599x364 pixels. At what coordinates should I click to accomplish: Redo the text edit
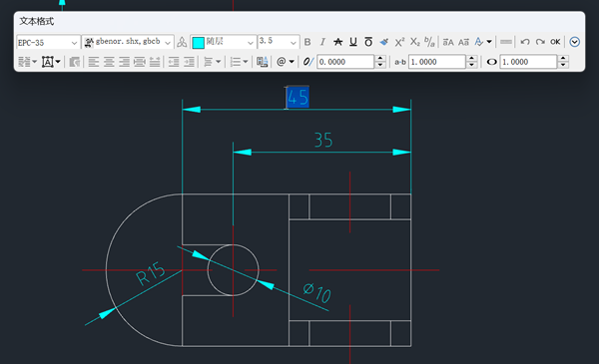540,42
